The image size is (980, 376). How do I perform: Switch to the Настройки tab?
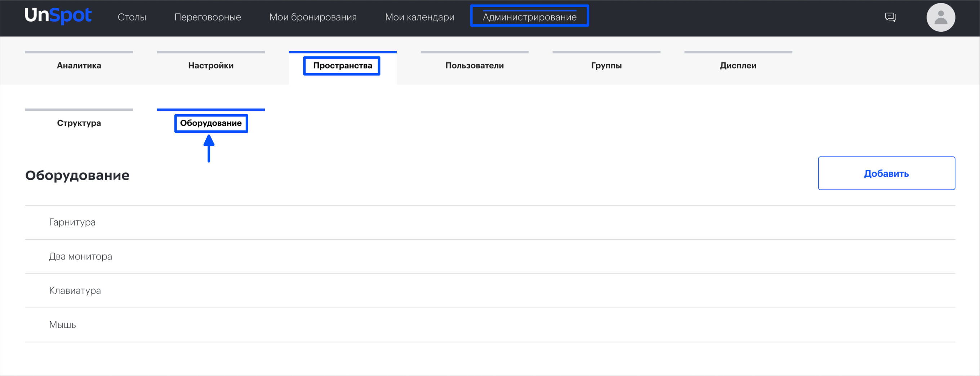[x=211, y=66]
